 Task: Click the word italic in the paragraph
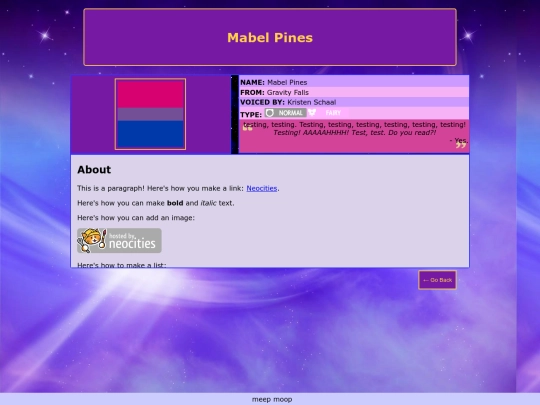[208, 203]
